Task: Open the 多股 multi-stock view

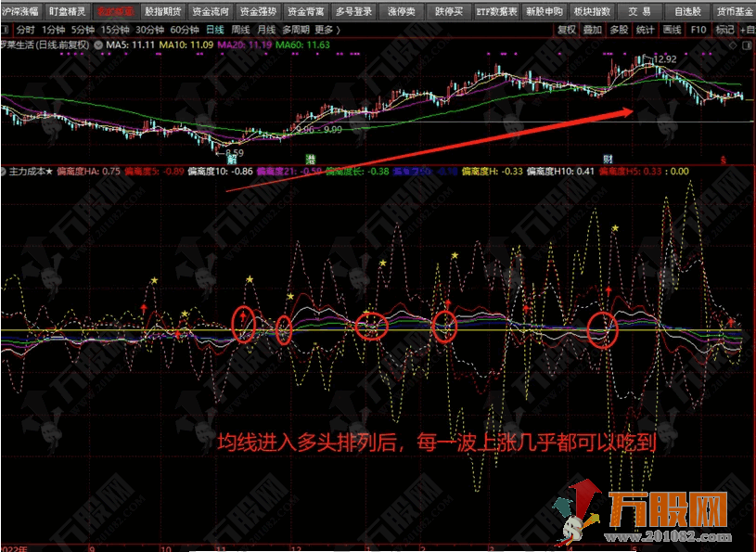Action: tap(619, 30)
